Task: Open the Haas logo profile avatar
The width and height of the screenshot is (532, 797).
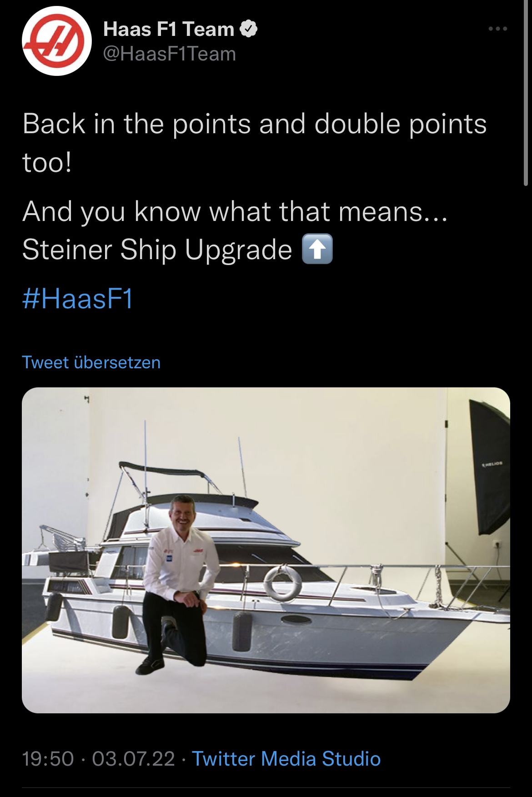Action: click(57, 42)
